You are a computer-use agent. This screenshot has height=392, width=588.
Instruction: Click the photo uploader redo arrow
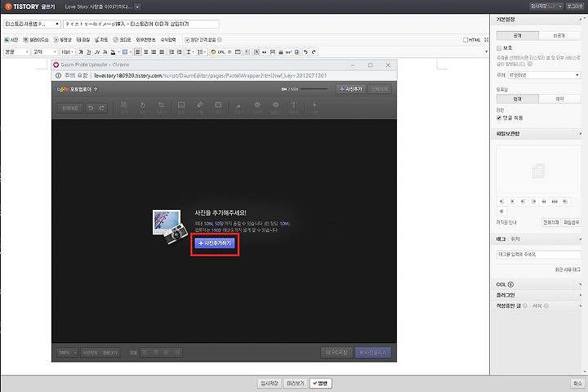click(101, 108)
